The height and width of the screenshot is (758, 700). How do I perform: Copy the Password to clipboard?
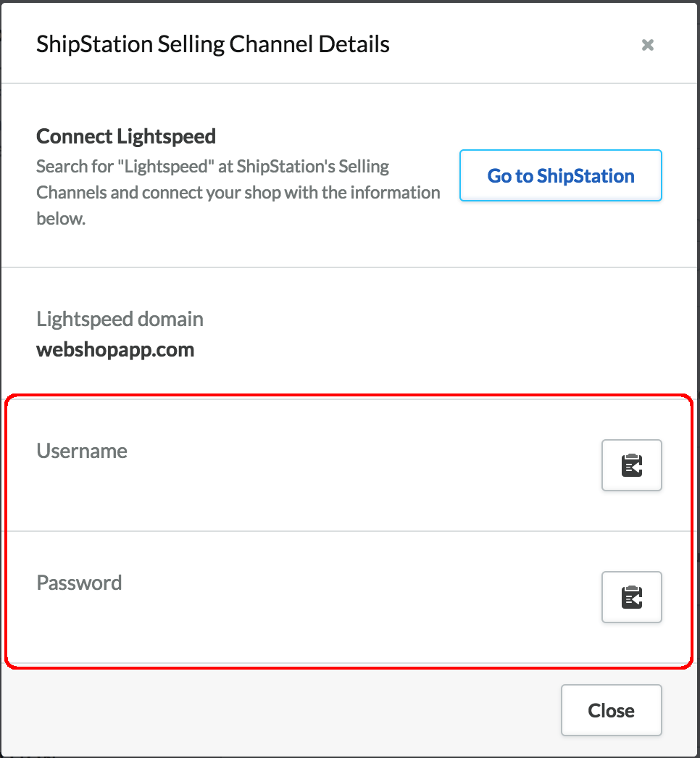[x=631, y=597]
